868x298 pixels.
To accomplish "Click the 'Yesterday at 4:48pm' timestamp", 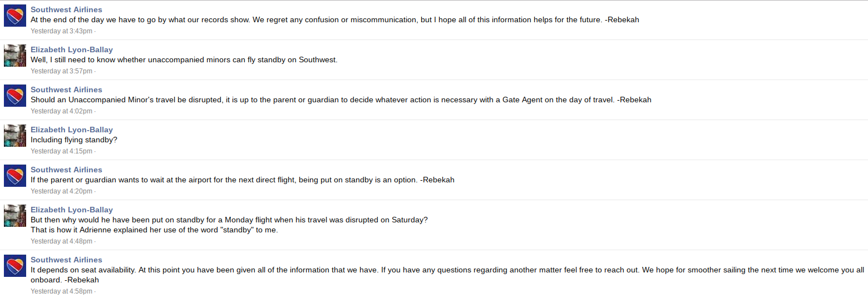I will [x=61, y=241].
